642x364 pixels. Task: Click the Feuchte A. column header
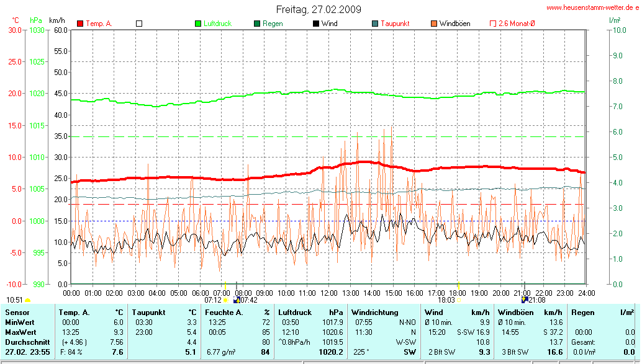[x=223, y=313]
